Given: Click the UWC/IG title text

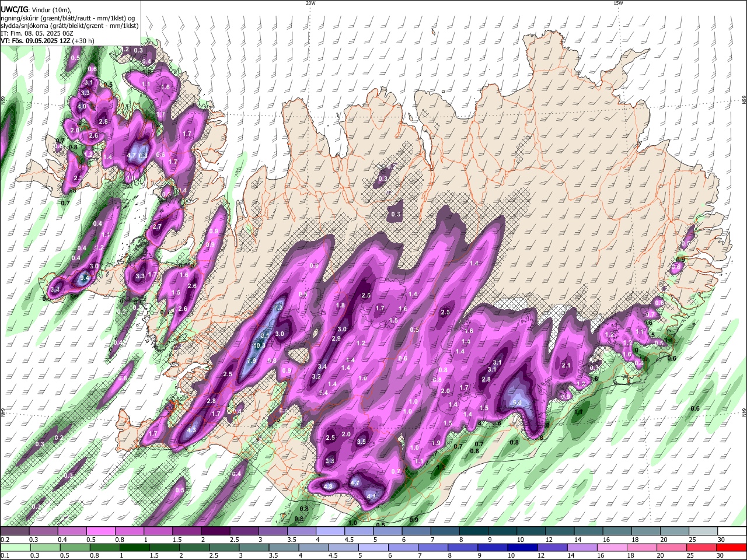Looking at the screenshot, I should coord(13,9).
